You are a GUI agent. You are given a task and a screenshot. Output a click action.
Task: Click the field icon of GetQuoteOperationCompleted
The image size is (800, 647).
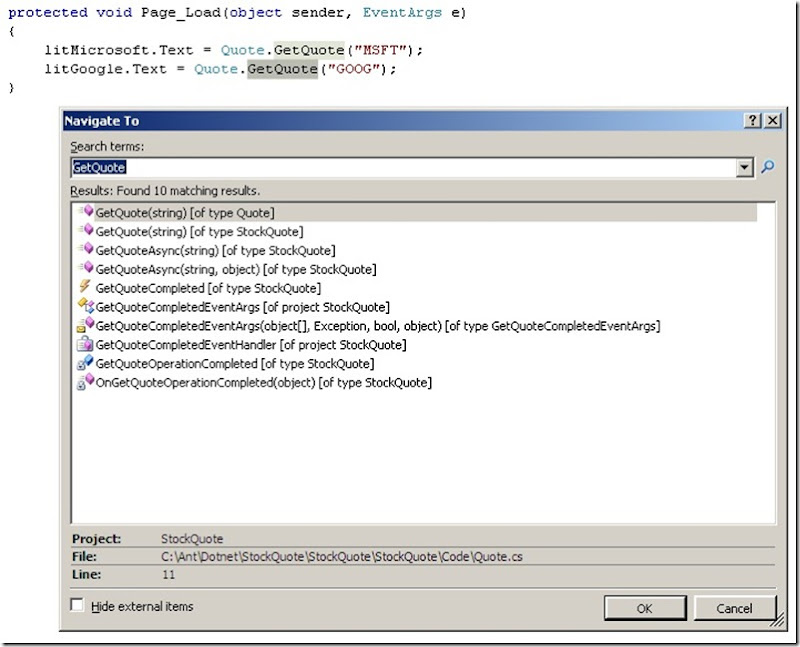point(85,363)
